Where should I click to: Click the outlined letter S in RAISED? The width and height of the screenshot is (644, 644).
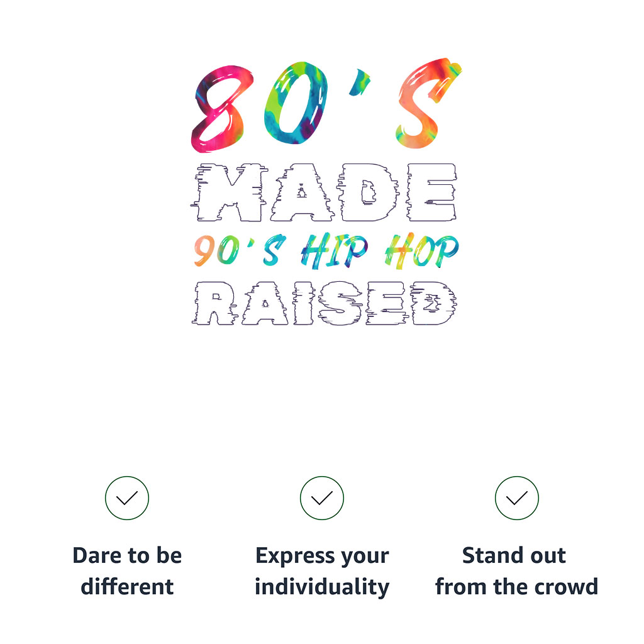(340, 303)
